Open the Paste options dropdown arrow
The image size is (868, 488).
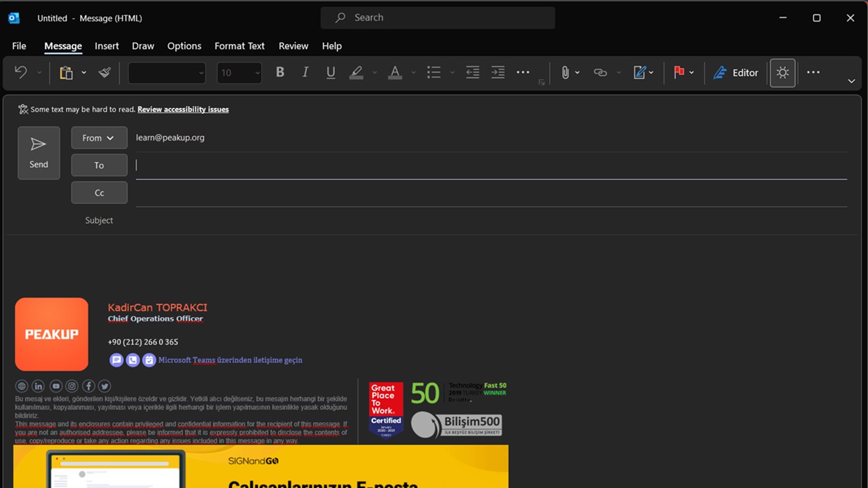[x=83, y=72]
